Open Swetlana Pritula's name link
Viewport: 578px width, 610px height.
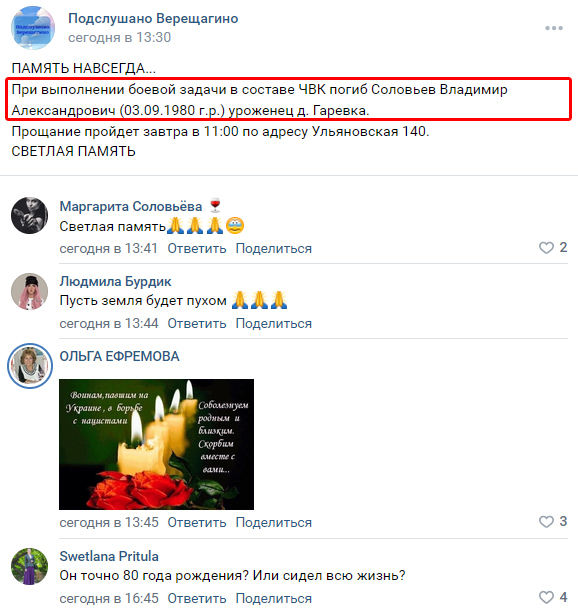(x=109, y=556)
